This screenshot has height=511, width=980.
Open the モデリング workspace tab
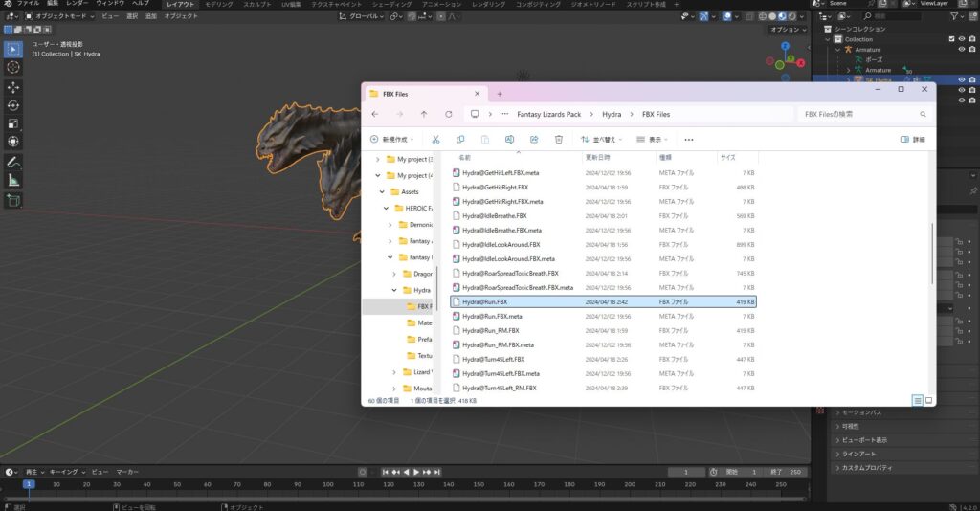(219, 5)
